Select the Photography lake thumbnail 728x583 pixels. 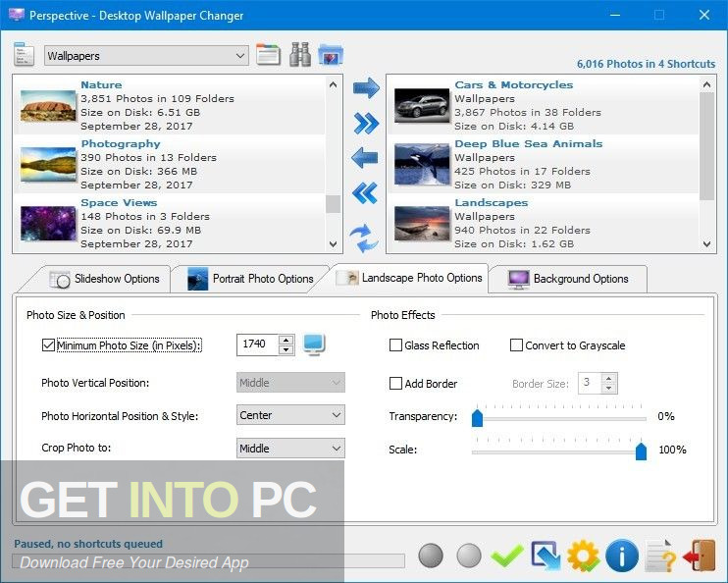point(48,164)
